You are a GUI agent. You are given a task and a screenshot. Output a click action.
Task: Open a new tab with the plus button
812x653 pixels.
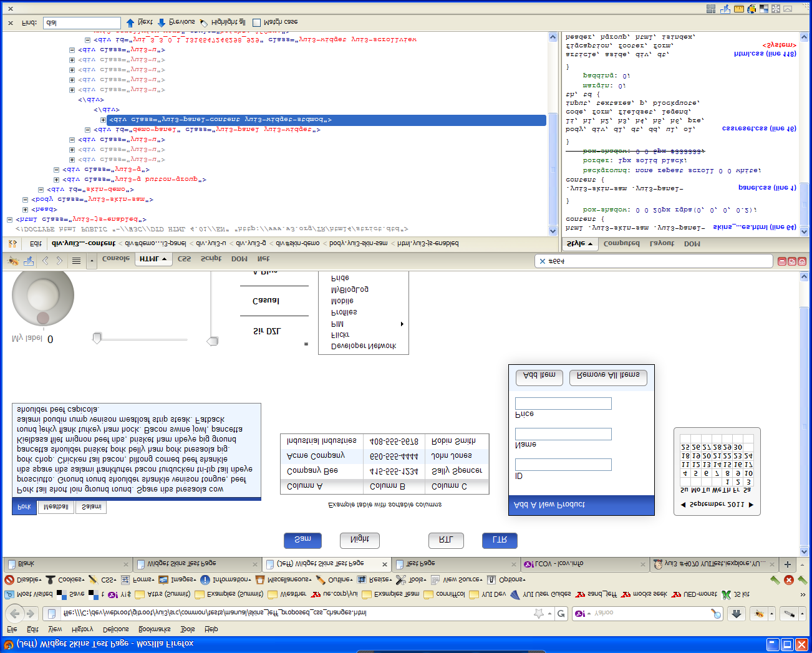788,564
